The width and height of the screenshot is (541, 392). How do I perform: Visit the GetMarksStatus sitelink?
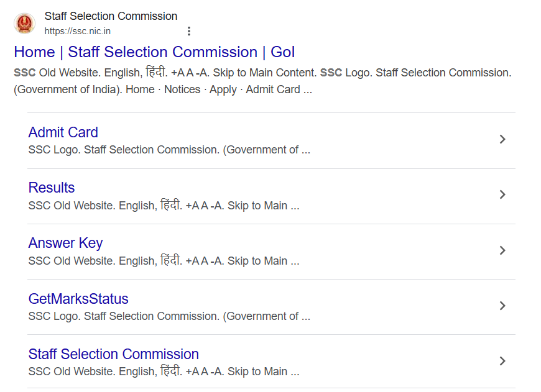pyautogui.click(x=78, y=299)
